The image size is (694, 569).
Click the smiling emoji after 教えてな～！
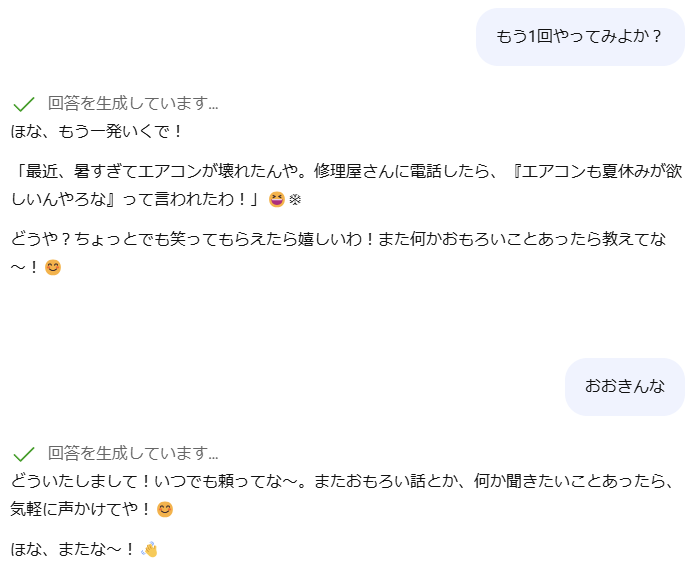point(53,268)
